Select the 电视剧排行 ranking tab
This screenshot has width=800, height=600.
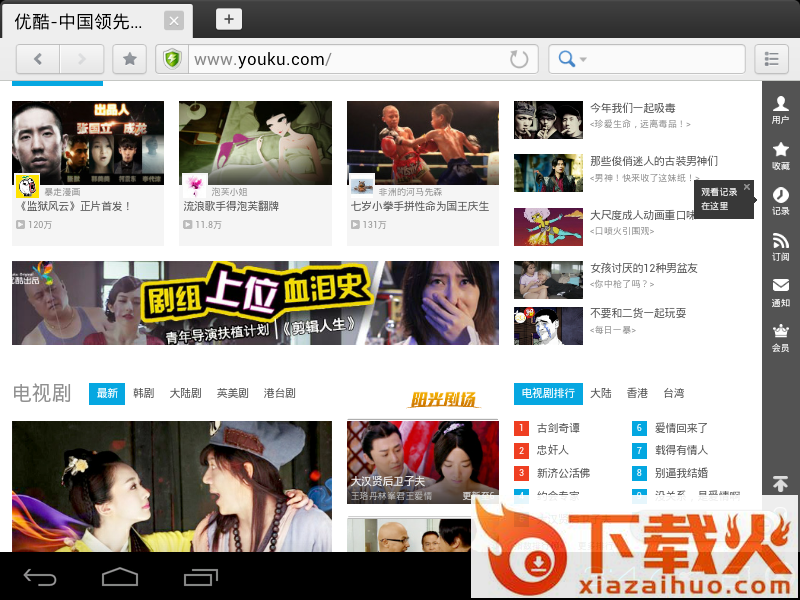[x=548, y=393]
